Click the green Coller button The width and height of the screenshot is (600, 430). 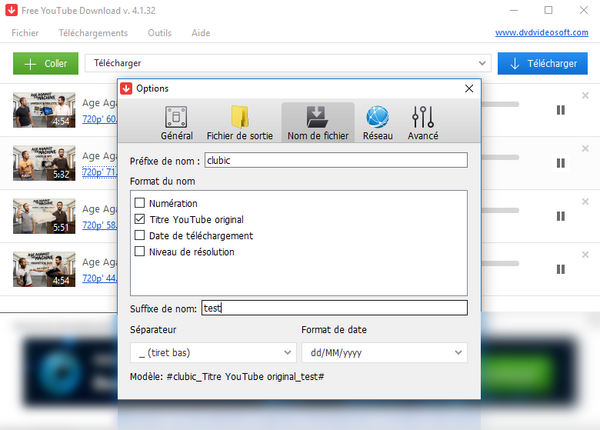46,64
